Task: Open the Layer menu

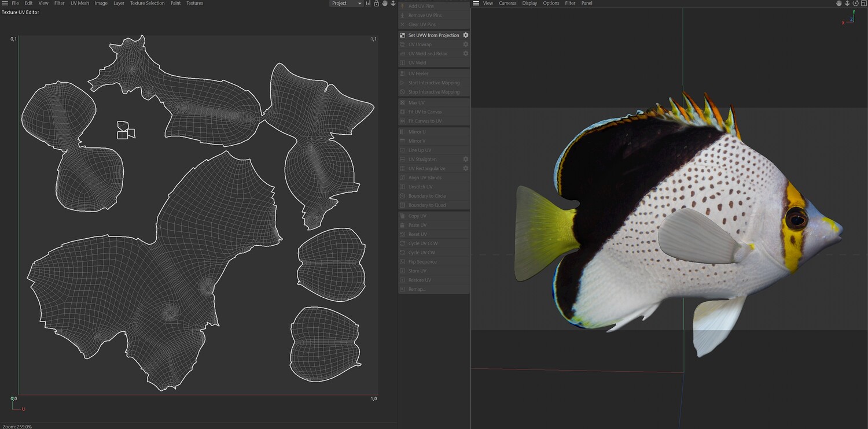Action: tap(119, 3)
